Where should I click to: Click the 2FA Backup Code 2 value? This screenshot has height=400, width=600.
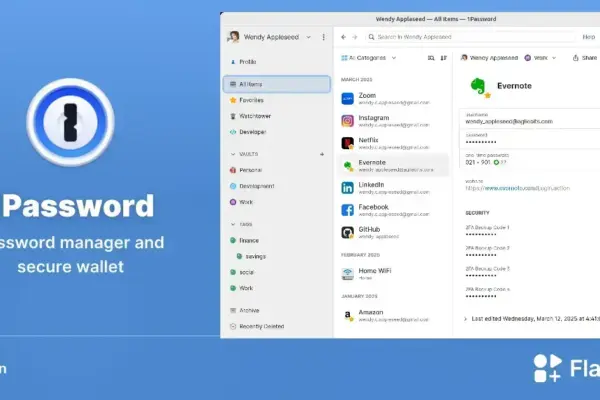(481, 255)
